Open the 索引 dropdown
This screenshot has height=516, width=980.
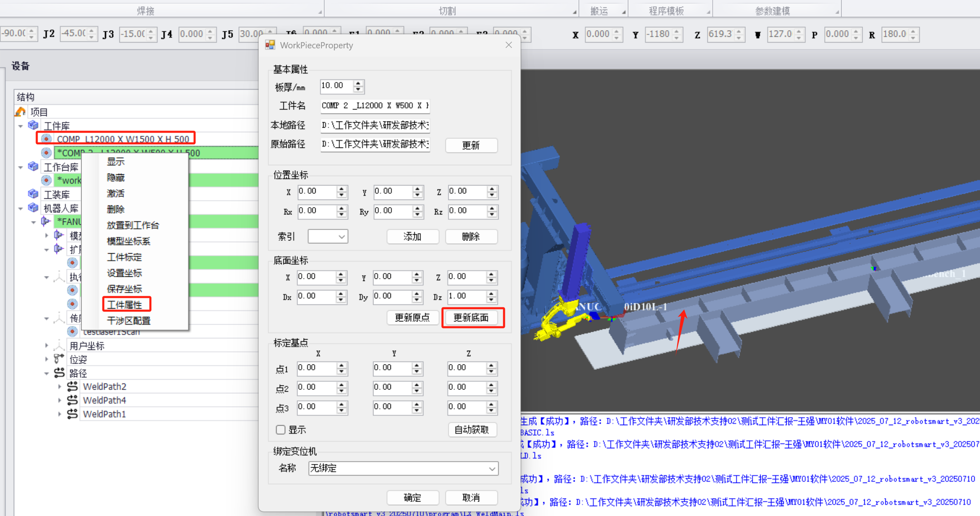(328, 237)
